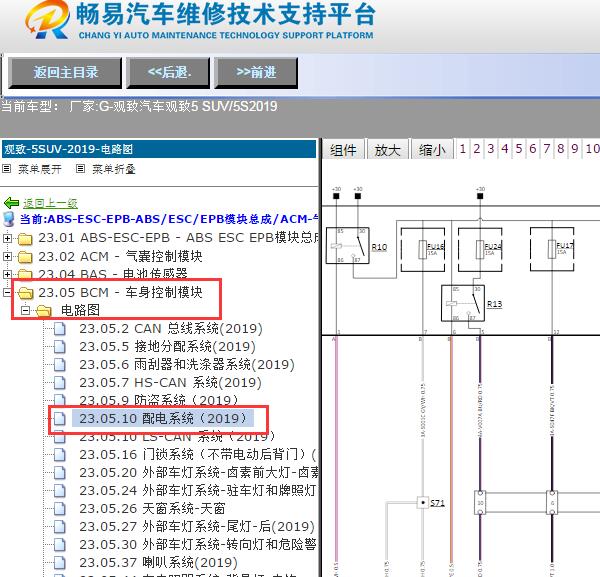Select 23.05 BCM - 车身控制模块

(x=121, y=292)
